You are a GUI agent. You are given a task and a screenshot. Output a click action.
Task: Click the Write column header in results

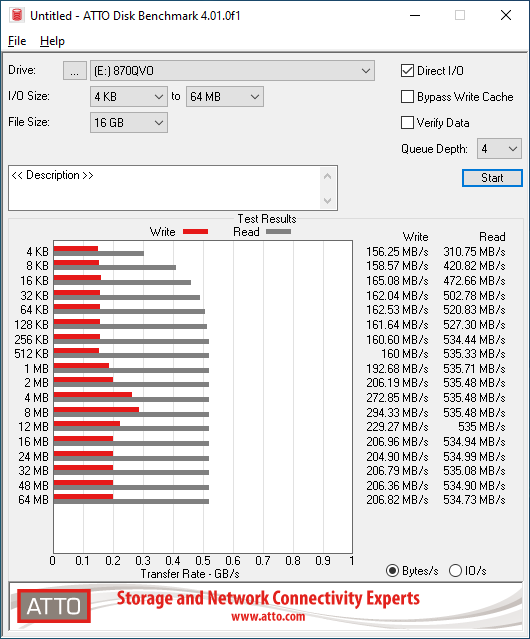(x=416, y=237)
